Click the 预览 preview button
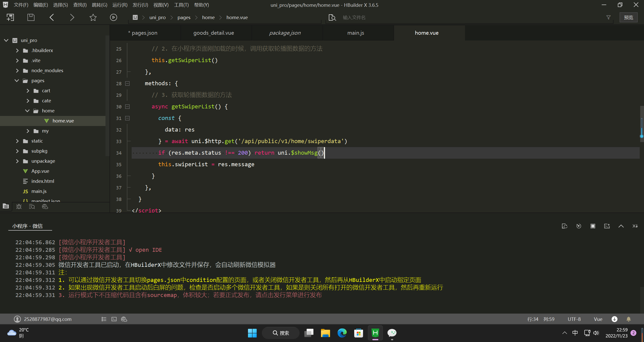This screenshot has width=644, height=342. pyautogui.click(x=628, y=17)
